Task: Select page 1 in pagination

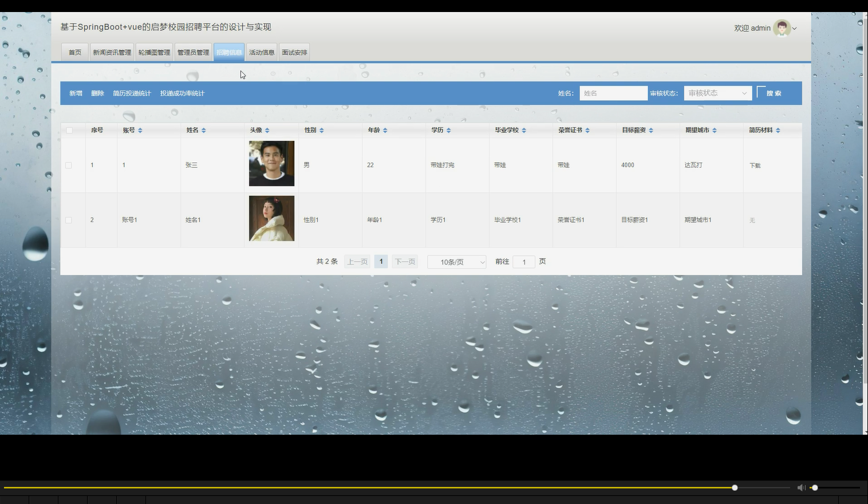Action: pos(381,262)
